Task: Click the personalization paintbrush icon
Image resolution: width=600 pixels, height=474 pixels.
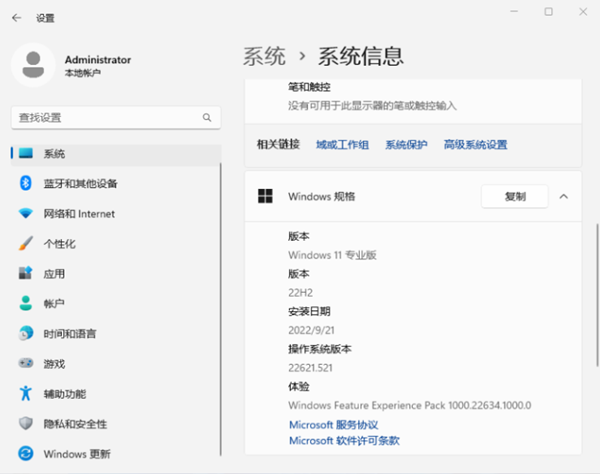Action: pyautogui.click(x=26, y=243)
